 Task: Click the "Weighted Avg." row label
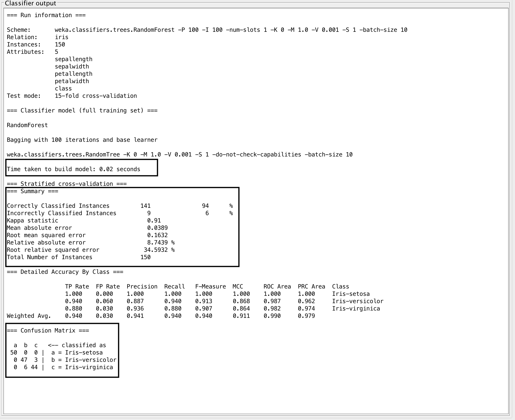point(29,316)
